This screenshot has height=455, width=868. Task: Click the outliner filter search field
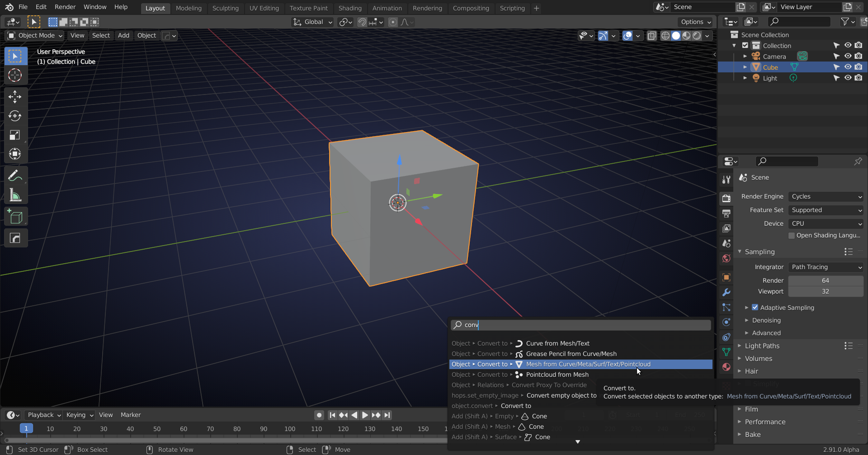(799, 21)
